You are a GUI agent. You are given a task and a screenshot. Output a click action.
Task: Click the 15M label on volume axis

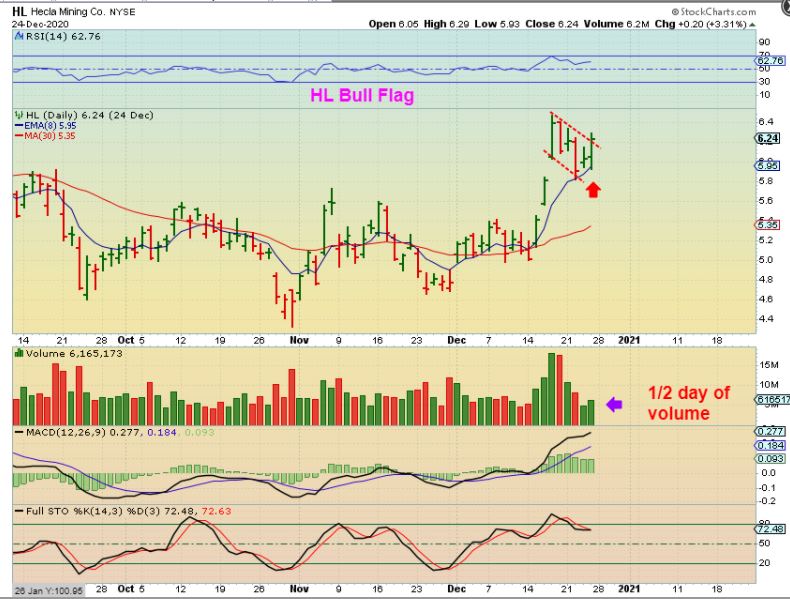[x=768, y=365]
